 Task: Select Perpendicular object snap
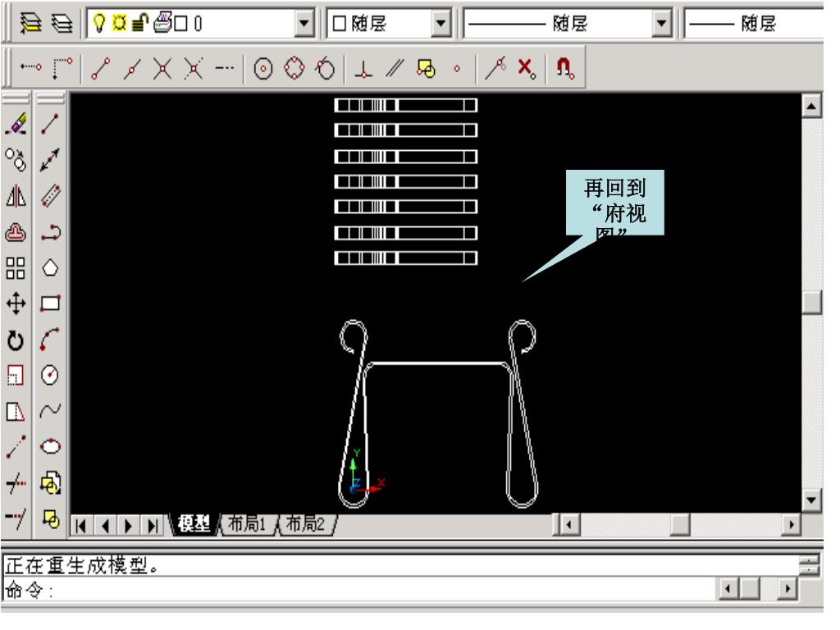click(x=363, y=69)
